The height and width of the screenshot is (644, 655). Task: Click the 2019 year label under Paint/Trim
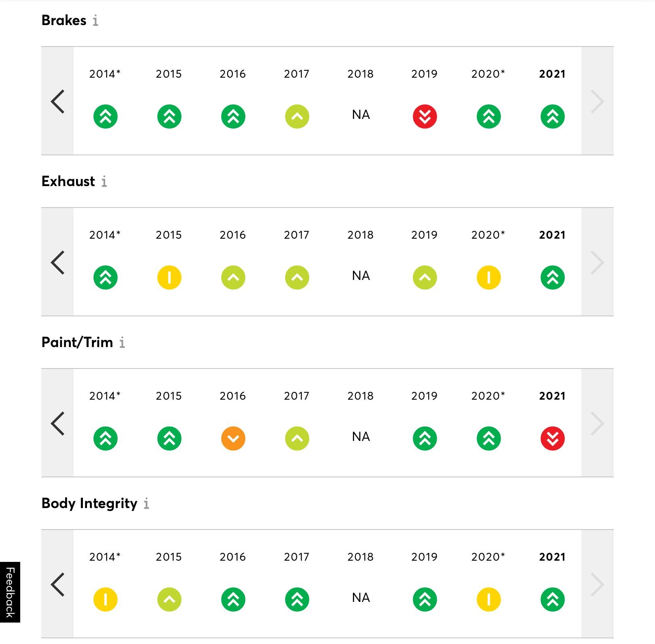point(425,396)
